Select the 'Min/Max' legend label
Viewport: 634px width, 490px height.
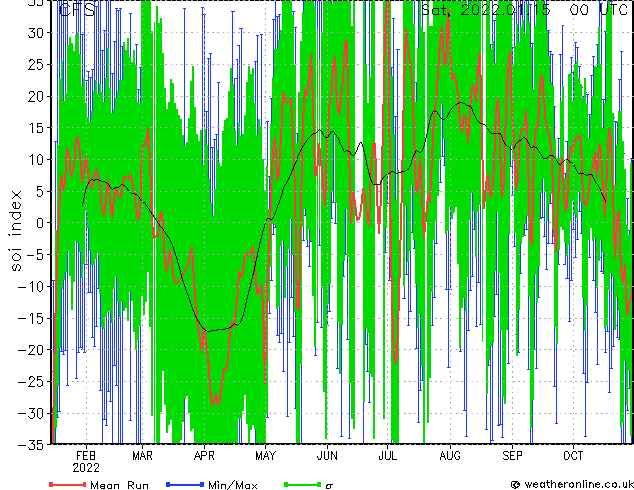(232, 485)
